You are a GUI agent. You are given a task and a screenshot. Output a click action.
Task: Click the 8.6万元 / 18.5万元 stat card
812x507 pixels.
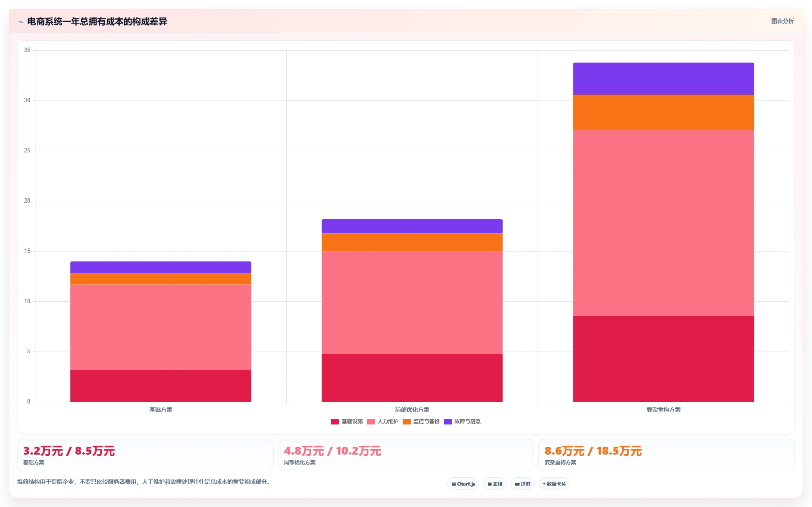click(666, 455)
